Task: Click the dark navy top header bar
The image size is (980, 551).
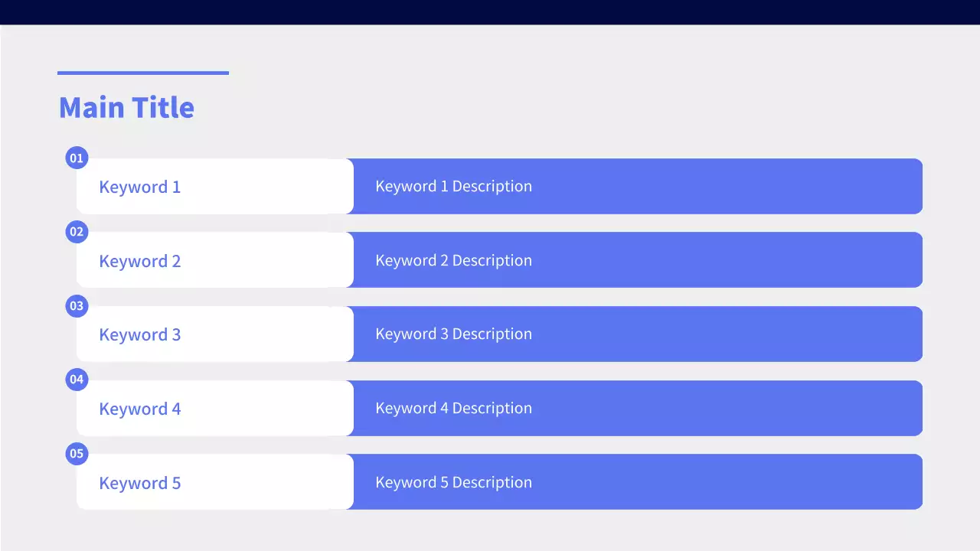Action: [490, 11]
